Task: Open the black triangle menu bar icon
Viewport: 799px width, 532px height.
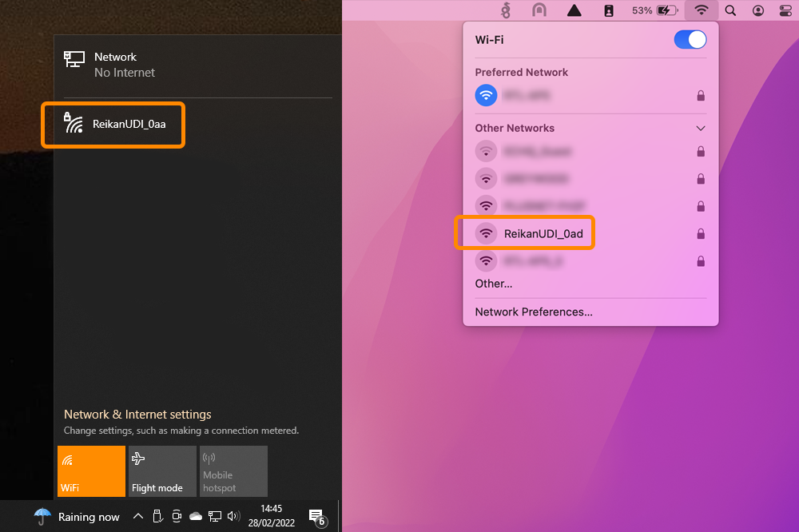Action: click(x=574, y=10)
